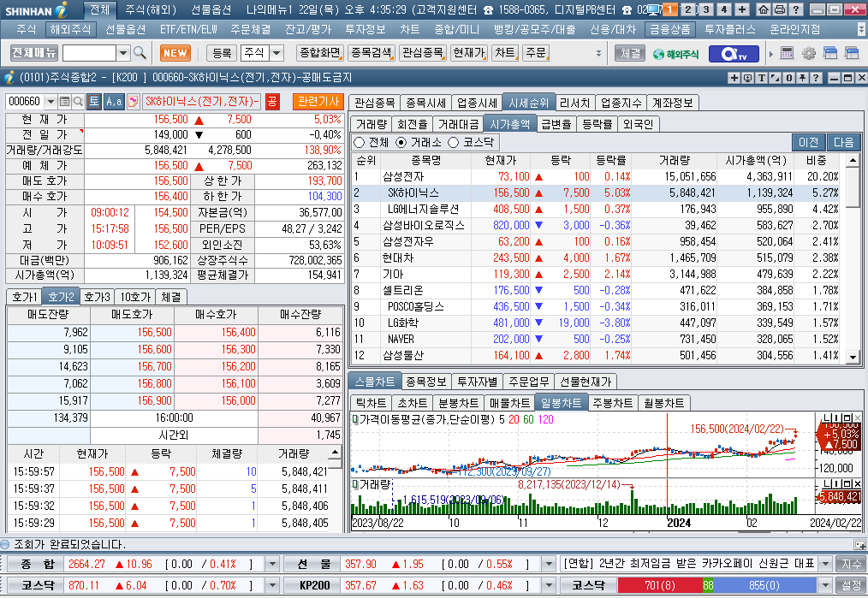Switch to the 업종지수 tab
Image resolution: width=868 pixels, height=598 pixels.
coord(621,103)
